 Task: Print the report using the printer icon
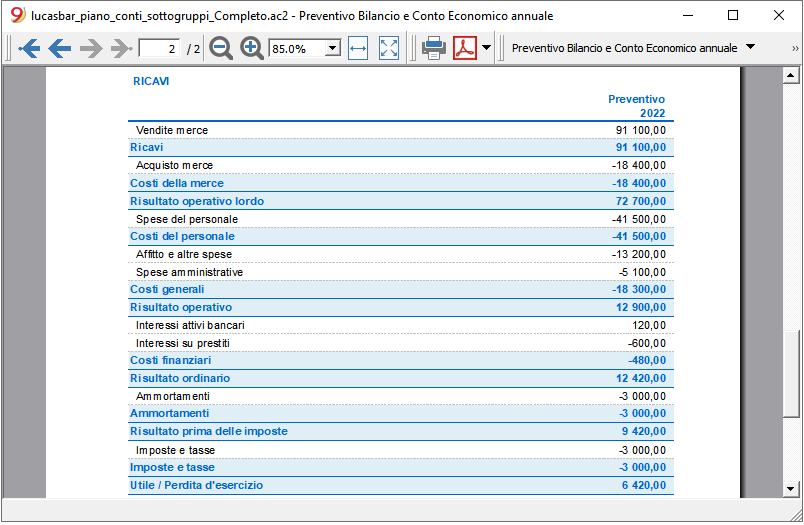434,48
